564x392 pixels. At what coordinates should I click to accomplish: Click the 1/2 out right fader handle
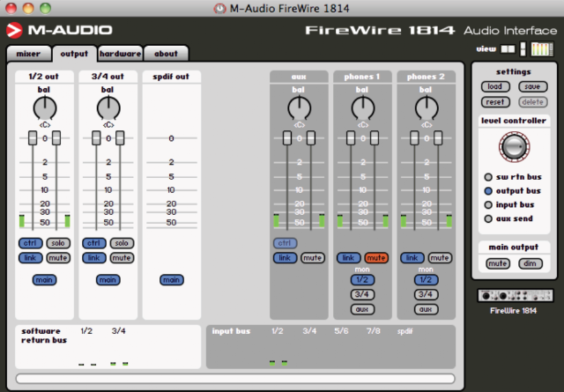(x=56, y=138)
